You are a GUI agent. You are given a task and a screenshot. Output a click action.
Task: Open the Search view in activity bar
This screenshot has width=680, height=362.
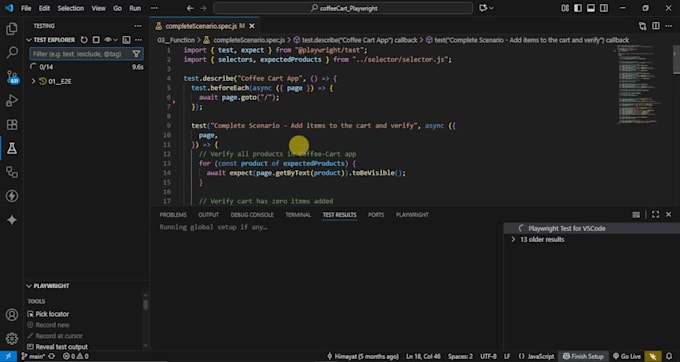click(x=12, y=53)
